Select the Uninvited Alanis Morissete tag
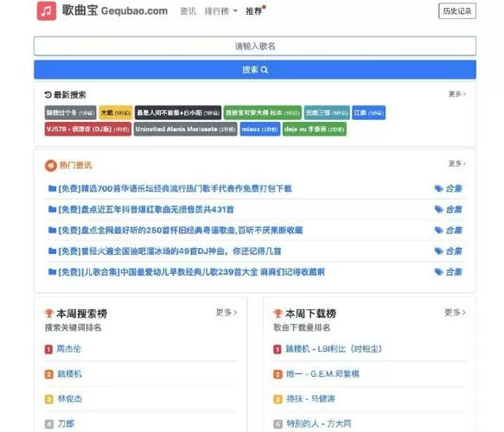 [x=186, y=129]
